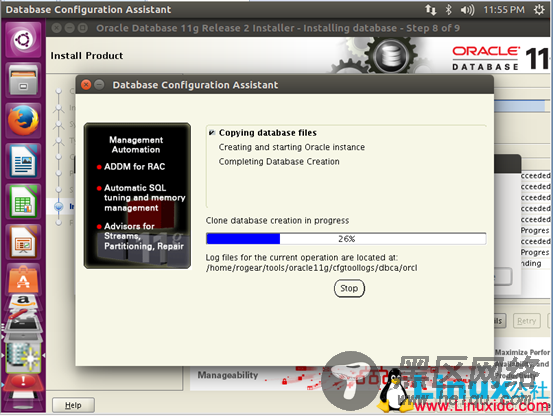Open LibreOffice Calc spreadsheet icon

[23, 201]
